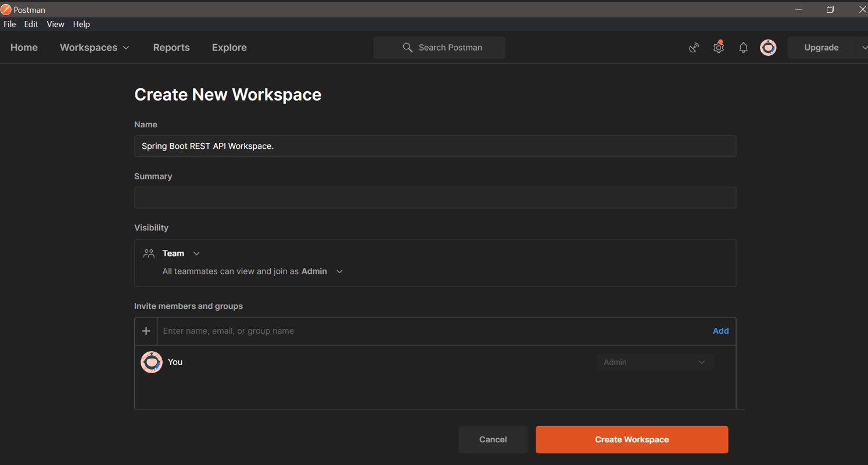Viewport: 868px width, 465px height.
Task: Click the 'Visibility' label
Action: 151,228
